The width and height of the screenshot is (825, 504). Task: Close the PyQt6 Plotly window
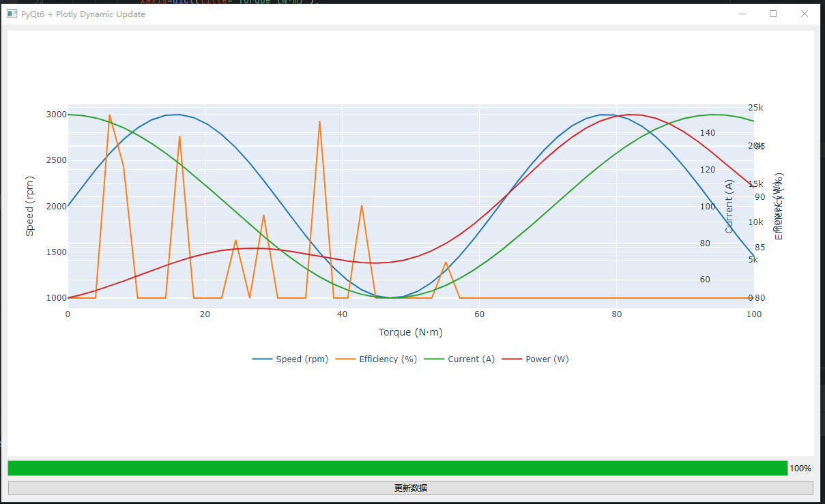pos(804,14)
